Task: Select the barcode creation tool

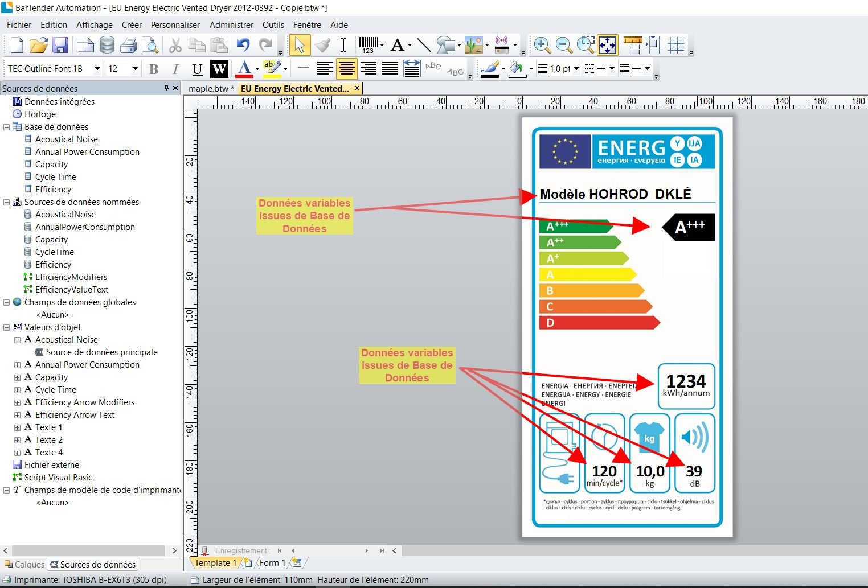Action: point(369,45)
